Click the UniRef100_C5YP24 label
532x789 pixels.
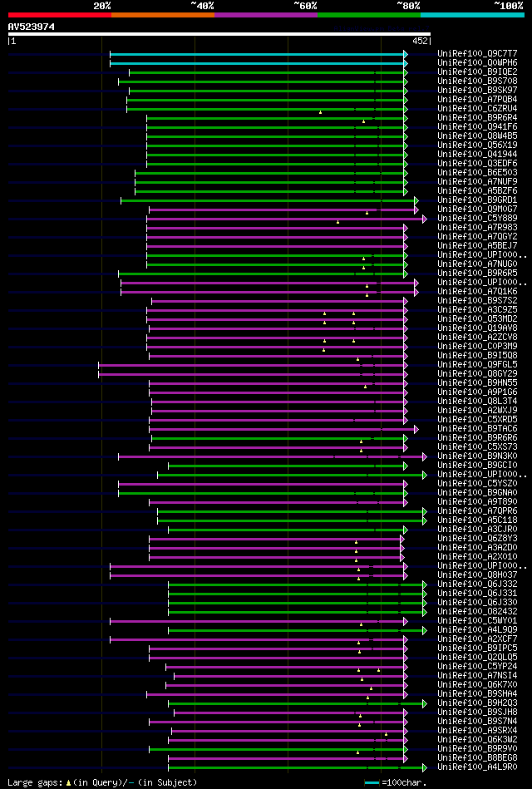[477, 667]
